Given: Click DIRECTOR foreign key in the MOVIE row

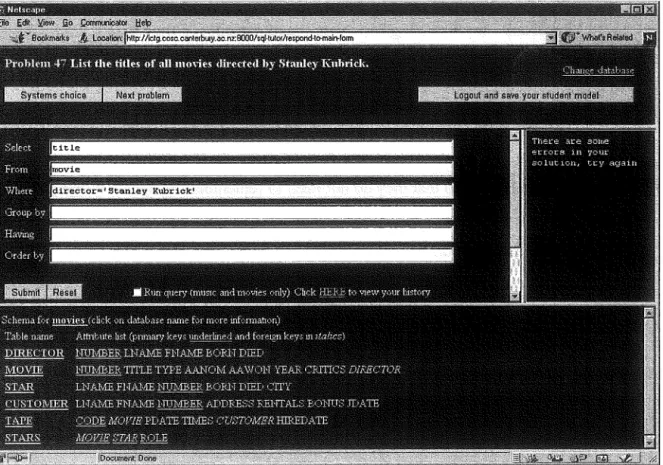Looking at the screenshot, I should [374, 370].
